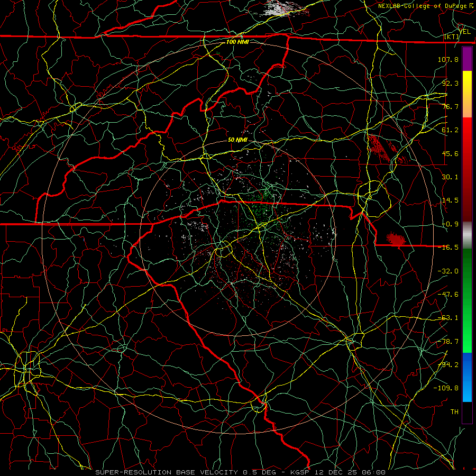The height and width of the screenshot is (476, 476).
Task: Click the 107.8 scale value
Action: 448,59
